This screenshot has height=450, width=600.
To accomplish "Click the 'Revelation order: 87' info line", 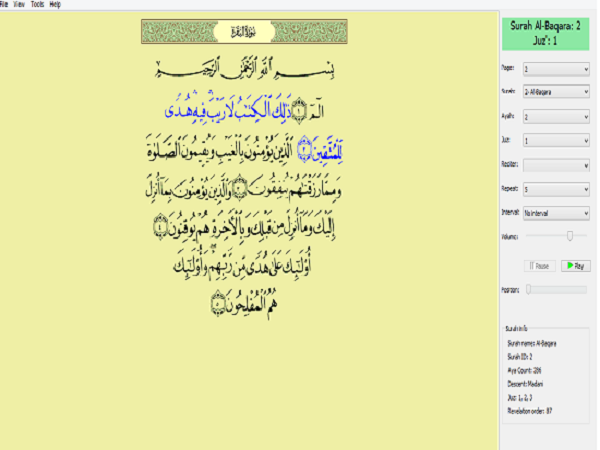I will pos(530,411).
